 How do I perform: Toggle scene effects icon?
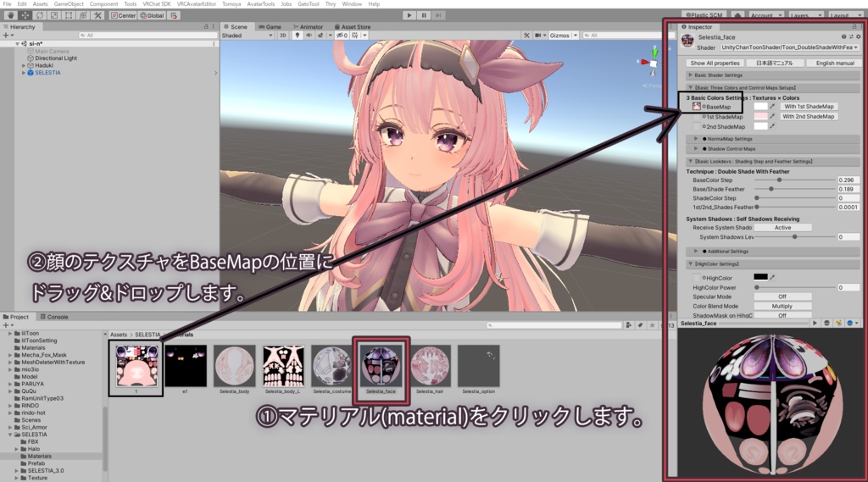pos(320,36)
